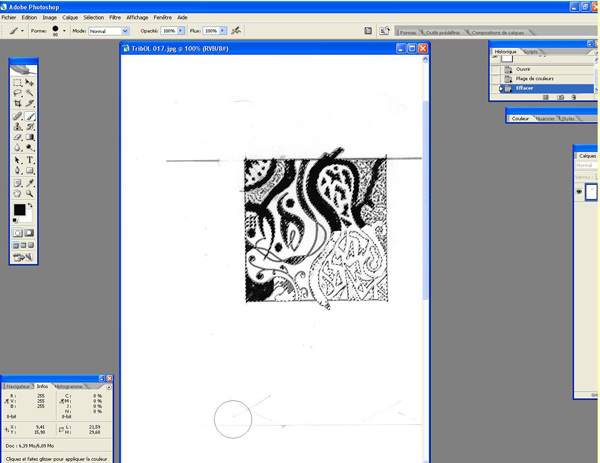This screenshot has height=463, width=600.
Task: Enable the airbrush option icon
Action: click(x=236, y=31)
